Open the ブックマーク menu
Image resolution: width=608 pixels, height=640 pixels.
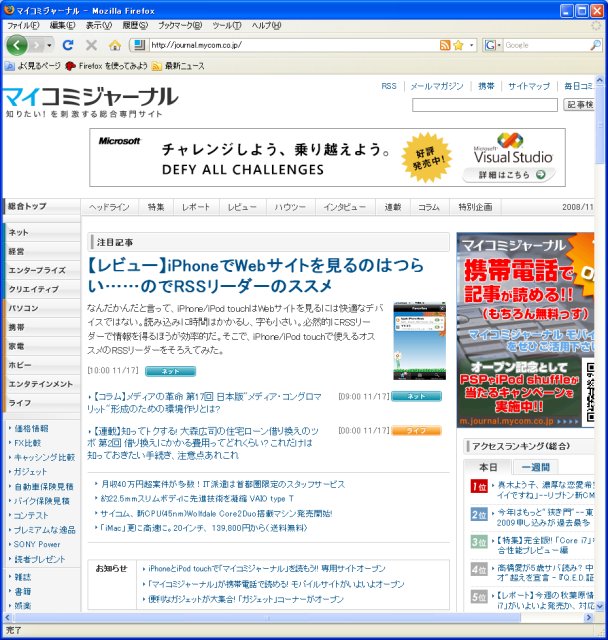coord(180,25)
